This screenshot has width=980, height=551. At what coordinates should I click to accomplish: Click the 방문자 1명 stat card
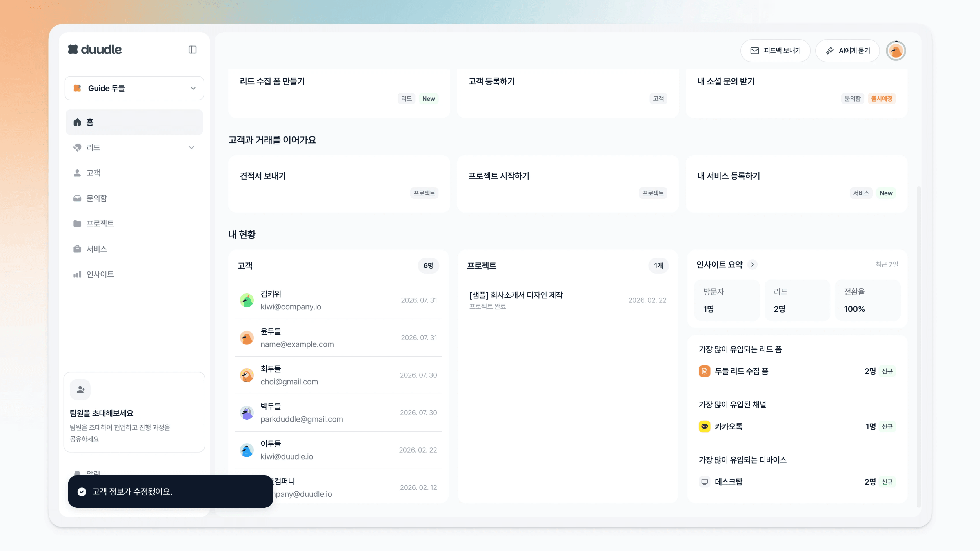click(x=727, y=300)
